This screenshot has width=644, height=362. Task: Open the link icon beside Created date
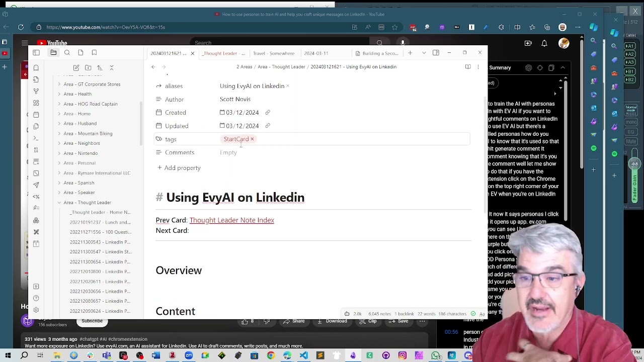[268, 113]
